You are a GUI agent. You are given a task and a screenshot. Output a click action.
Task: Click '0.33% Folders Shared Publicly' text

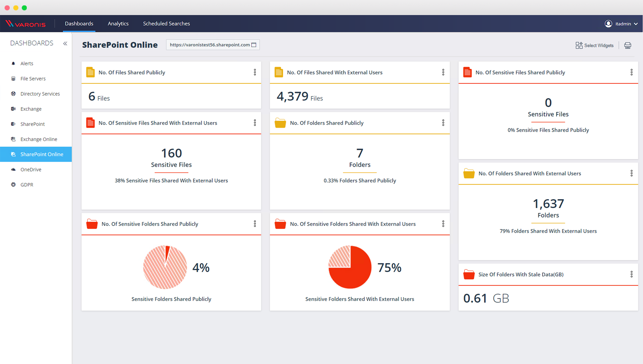[x=360, y=181]
